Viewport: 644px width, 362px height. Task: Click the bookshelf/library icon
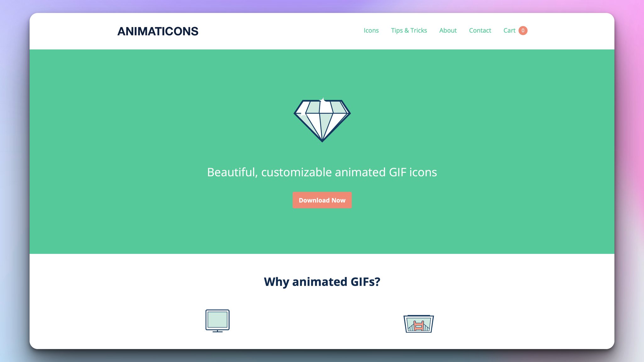[418, 324]
